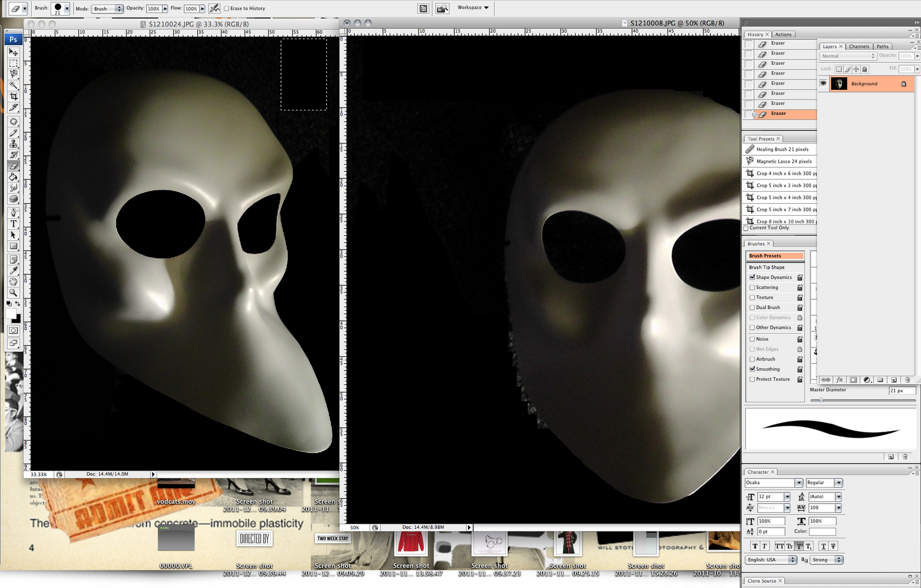The image size is (921, 588).
Task: Select the Slice tool
Action: click(x=13, y=108)
